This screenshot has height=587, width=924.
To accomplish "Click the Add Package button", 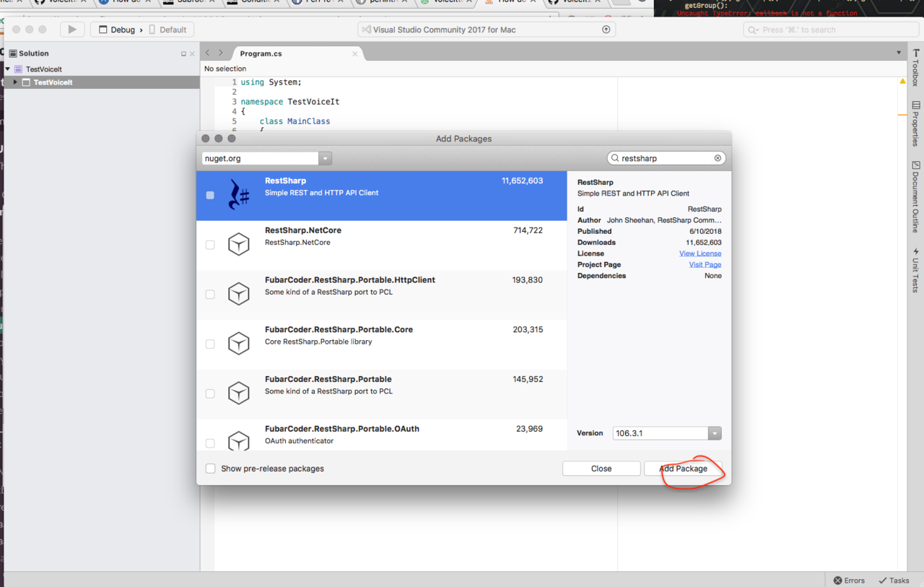I will pos(683,469).
